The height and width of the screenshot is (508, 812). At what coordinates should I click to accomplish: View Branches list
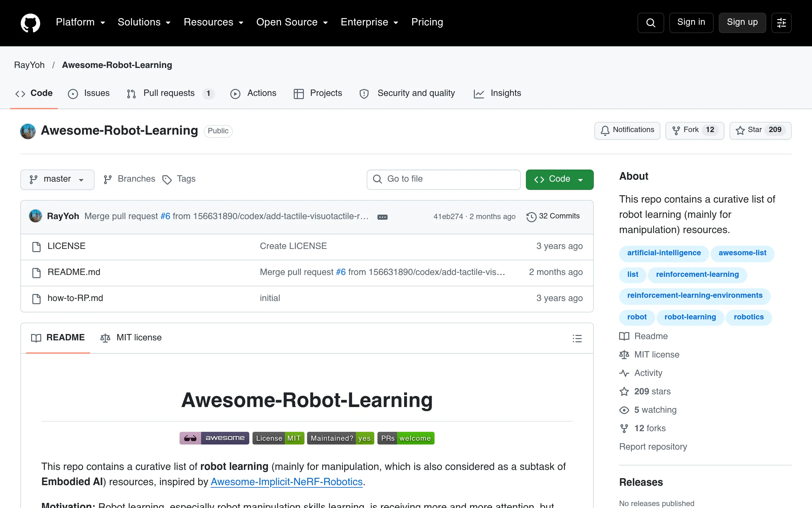click(129, 179)
